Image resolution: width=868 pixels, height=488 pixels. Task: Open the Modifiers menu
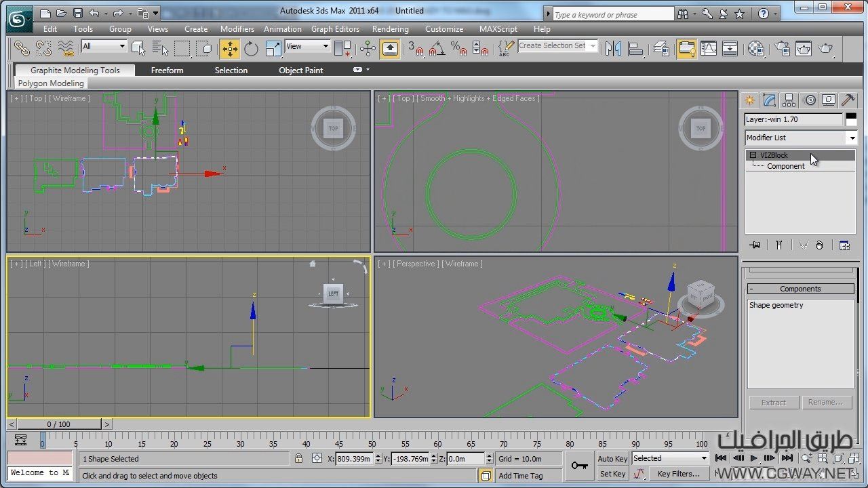click(x=237, y=29)
